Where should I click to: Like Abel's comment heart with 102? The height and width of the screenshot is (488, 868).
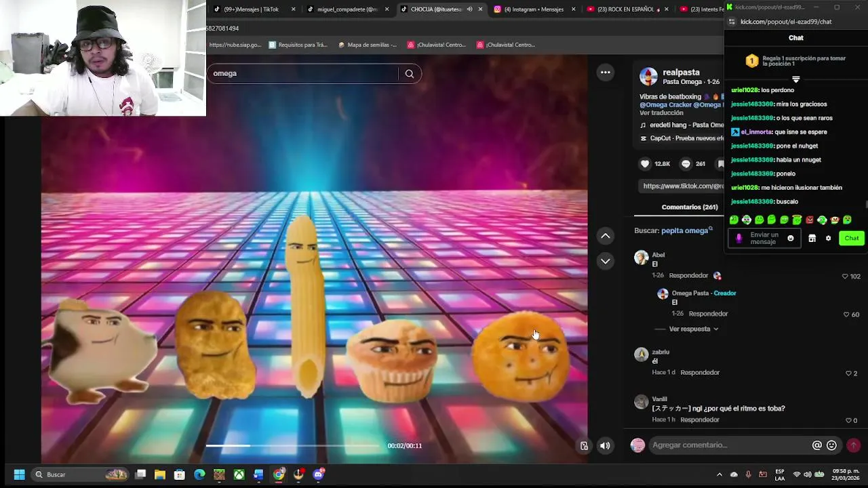click(x=845, y=277)
